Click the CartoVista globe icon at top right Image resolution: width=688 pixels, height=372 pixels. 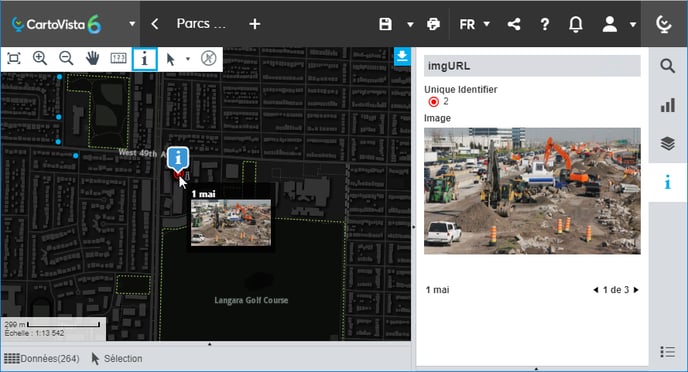click(664, 24)
